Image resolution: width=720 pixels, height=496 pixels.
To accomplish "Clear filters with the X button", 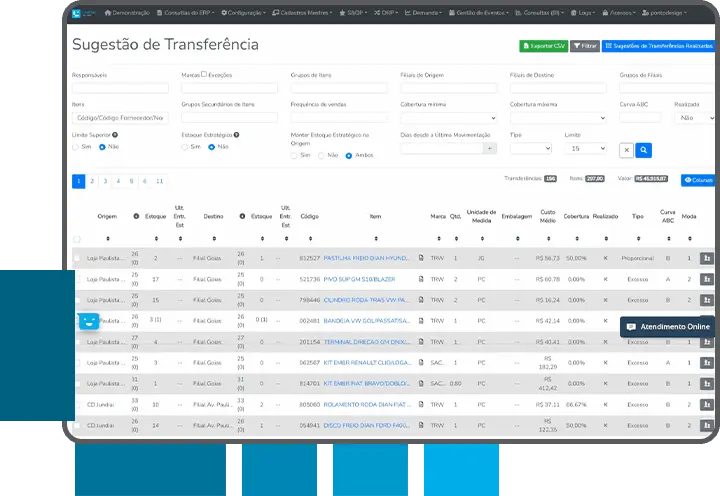I will point(626,150).
